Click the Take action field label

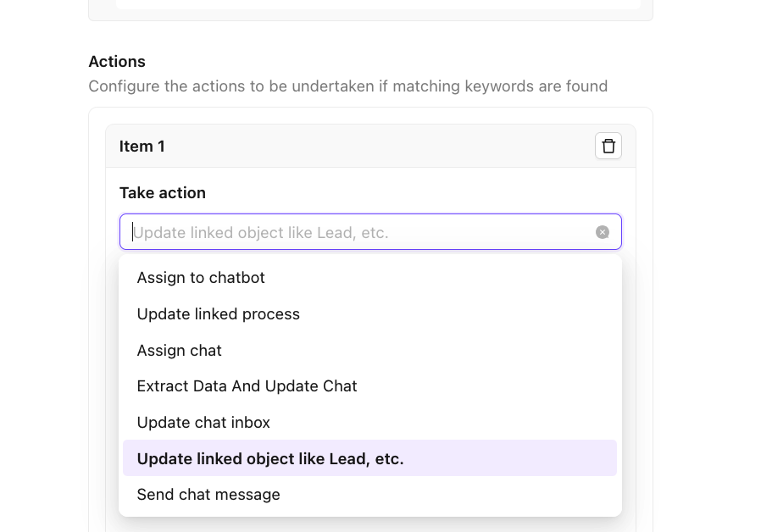click(x=162, y=193)
